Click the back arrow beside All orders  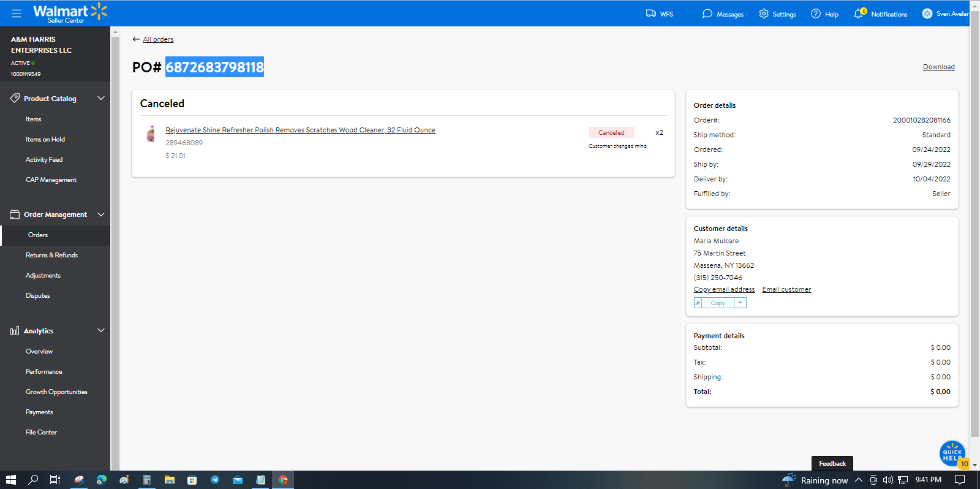136,39
